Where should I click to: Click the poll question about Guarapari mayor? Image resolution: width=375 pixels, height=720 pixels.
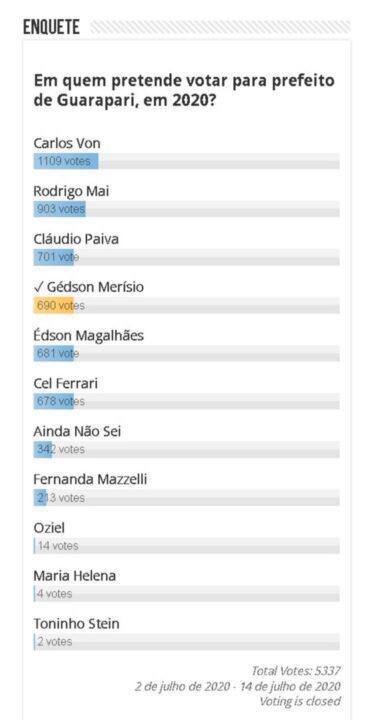click(184, 90)
